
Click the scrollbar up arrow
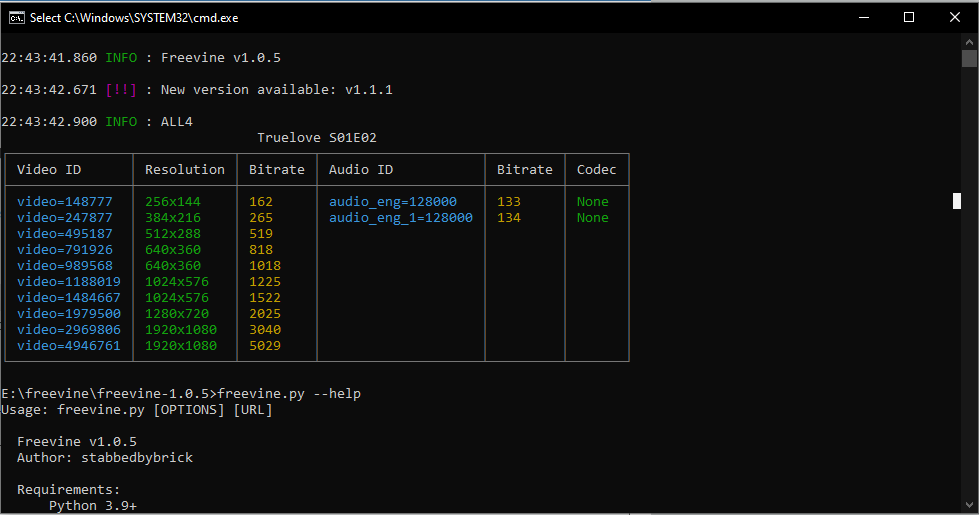(x=969, y=42)
